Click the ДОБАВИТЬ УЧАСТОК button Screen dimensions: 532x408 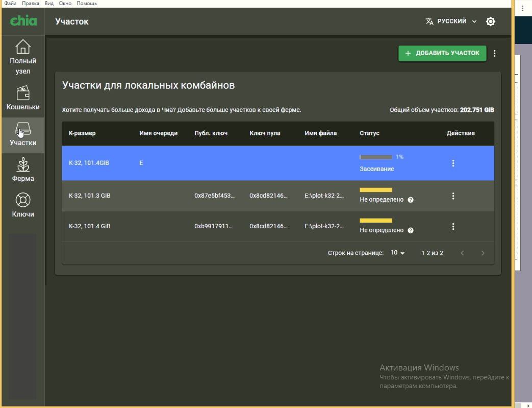click(x=442, y=53)
